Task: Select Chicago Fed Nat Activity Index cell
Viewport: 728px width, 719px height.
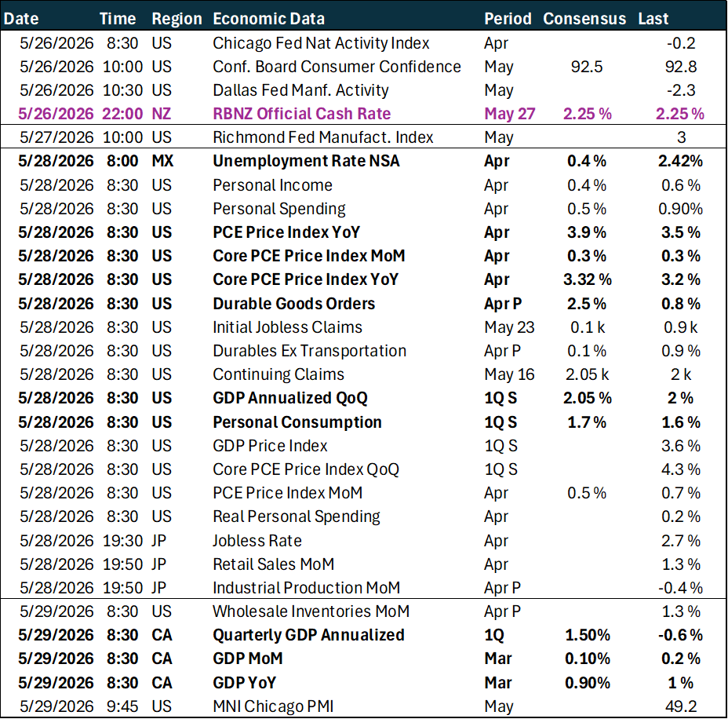Action: point(321,43)
